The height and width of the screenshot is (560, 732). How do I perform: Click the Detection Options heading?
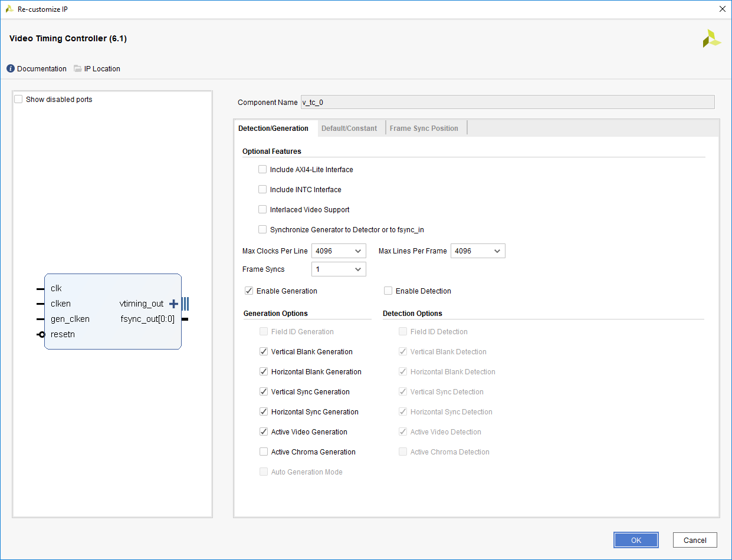coord(412,314)
